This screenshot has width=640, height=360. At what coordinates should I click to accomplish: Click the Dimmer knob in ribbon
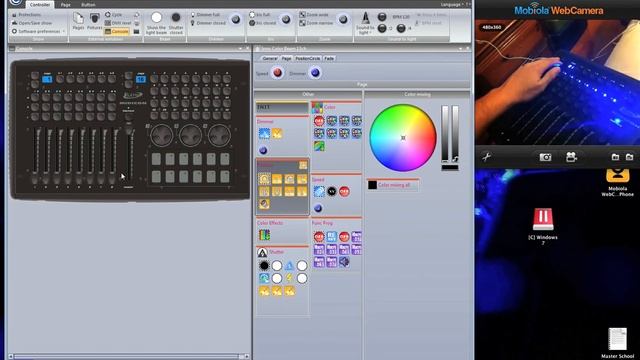[236, 19]
